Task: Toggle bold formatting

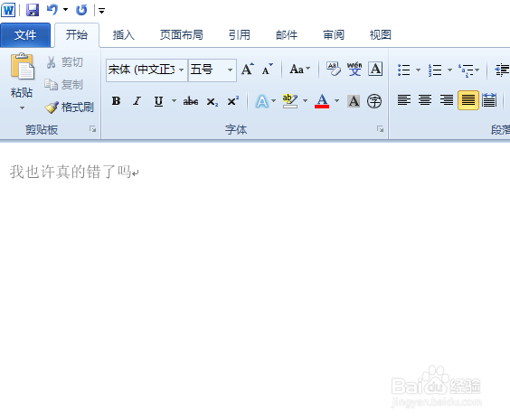Action: 116,101
